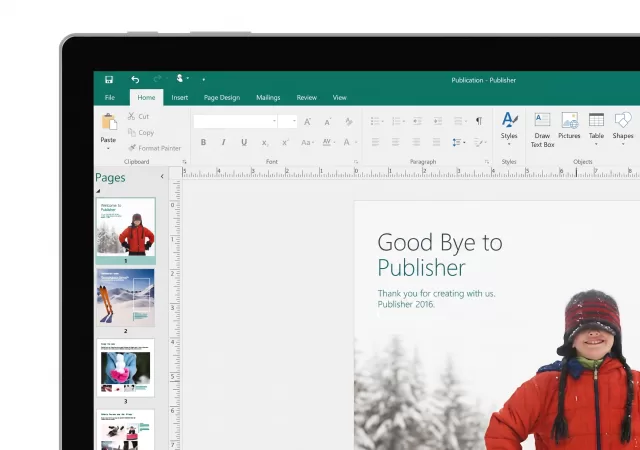Click the Pictures button
640x450 pixels.
click(x=569, y=126)
